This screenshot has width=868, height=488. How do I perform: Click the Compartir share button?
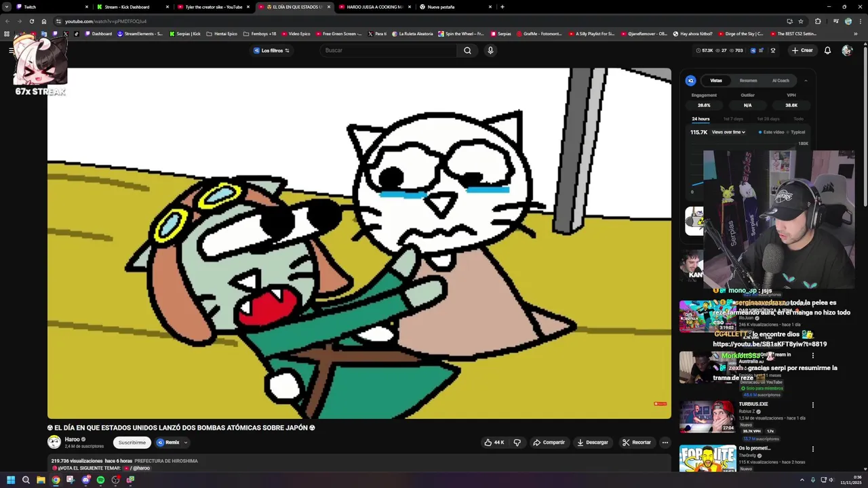point(549,443)
